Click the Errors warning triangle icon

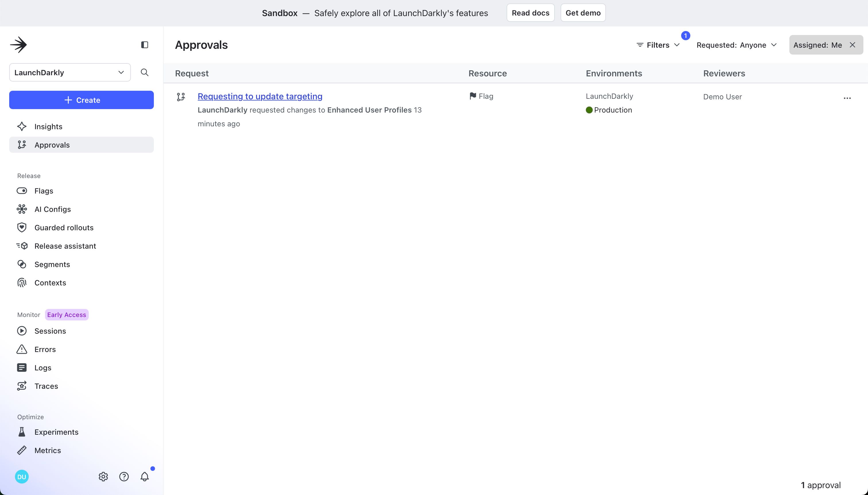22,349
